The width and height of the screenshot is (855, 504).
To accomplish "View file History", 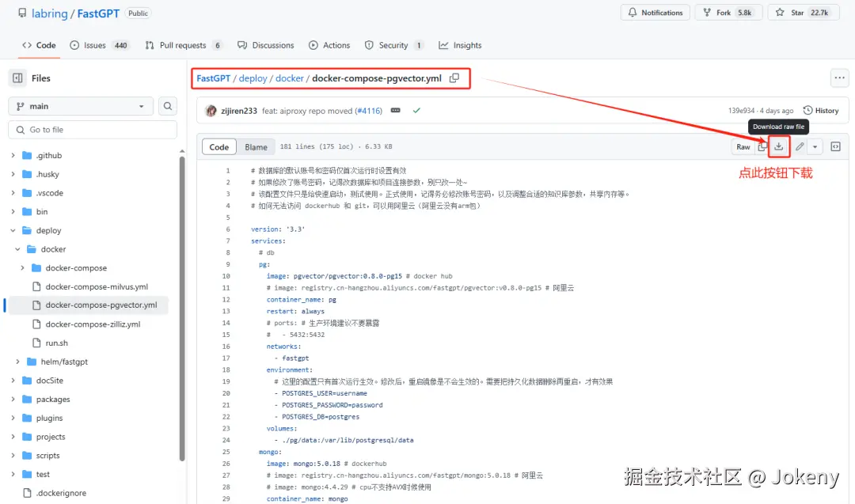I will (821, 111).
